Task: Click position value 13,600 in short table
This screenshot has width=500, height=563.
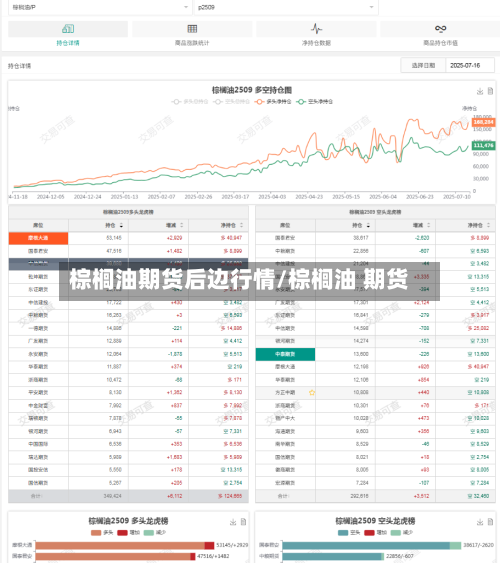Action: pyautogui.click(x=361, y=354)
